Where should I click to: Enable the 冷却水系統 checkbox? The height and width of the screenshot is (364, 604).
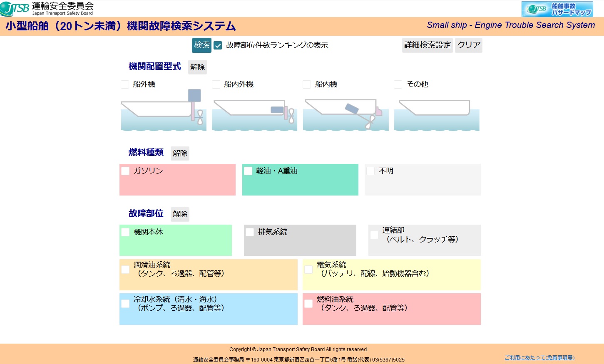coord(125,304)
